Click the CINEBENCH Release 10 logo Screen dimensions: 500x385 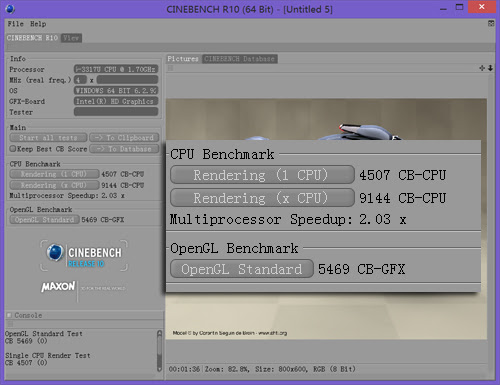[x=84, y=256]
